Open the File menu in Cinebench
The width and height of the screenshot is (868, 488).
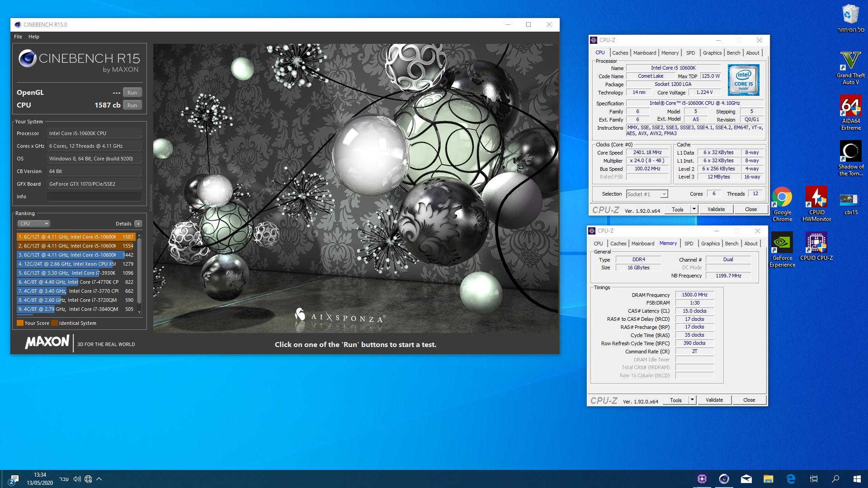pyautogui.click(x=18, y=37)
